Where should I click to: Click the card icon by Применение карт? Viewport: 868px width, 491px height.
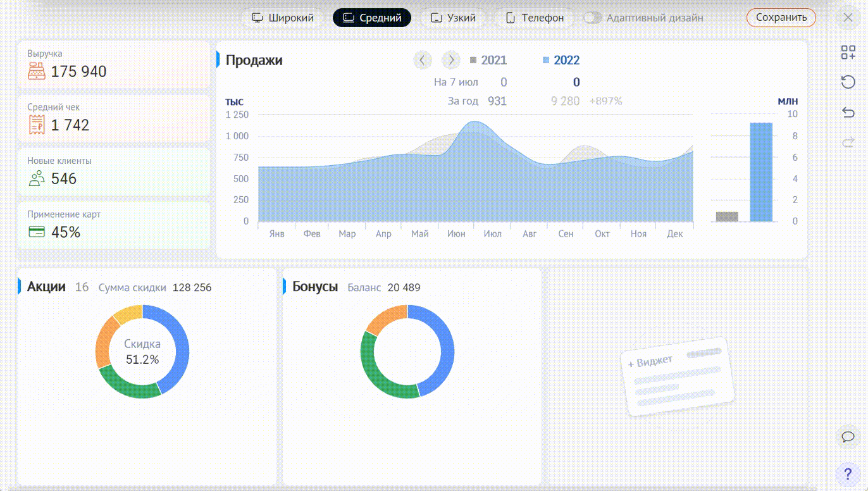(x=37, y=232)
